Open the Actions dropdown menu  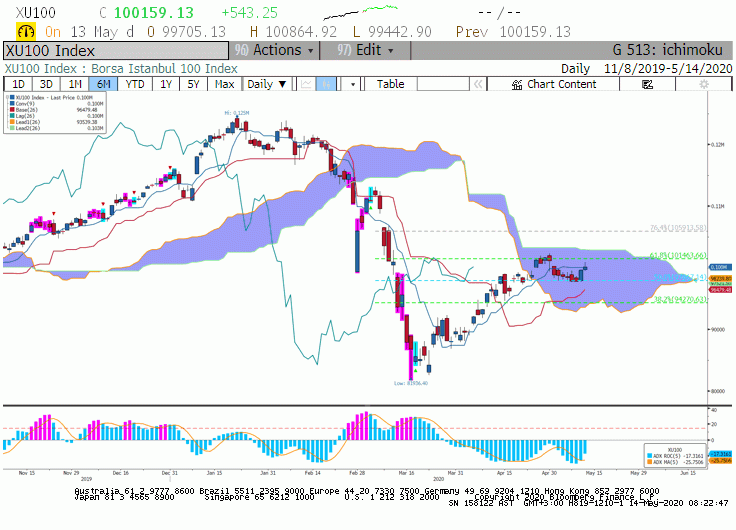pos(274,50)
